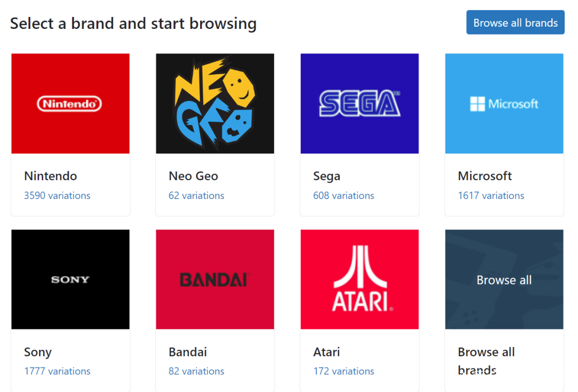Viewport: 578px width, 392px height.
Task: Click the Microsoft brand title
Action: click(485, 176)
